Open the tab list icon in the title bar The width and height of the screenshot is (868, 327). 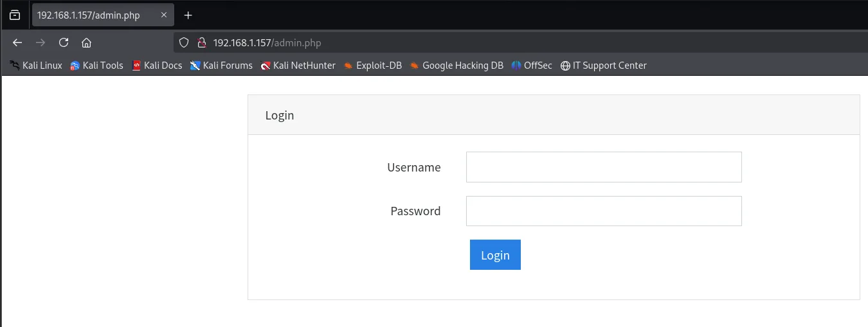(15, 15)
